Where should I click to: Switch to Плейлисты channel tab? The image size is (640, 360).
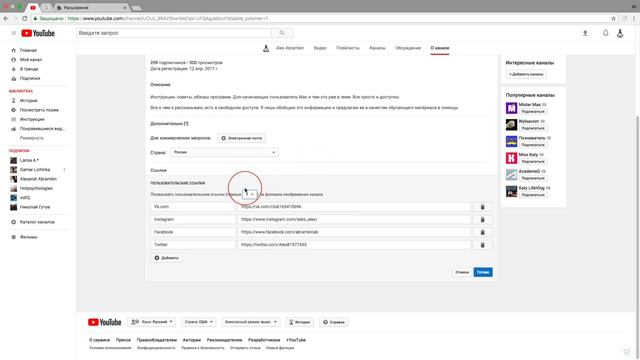click(x=348, y=48)
